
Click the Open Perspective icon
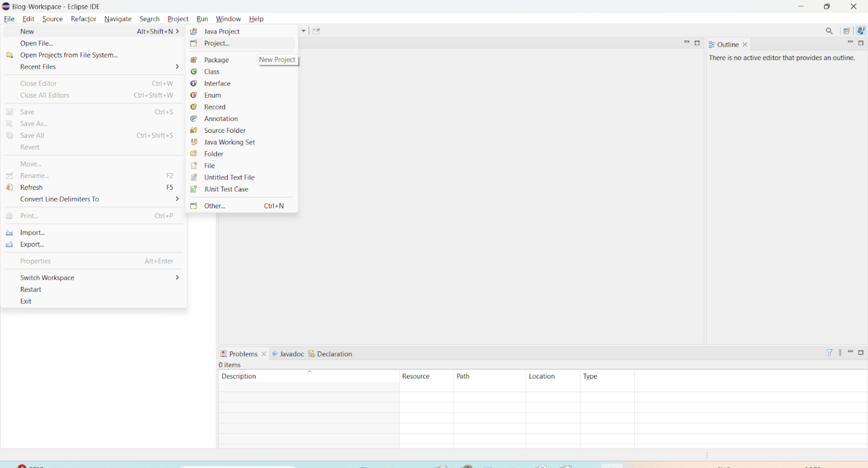click(x=846, y=31)
